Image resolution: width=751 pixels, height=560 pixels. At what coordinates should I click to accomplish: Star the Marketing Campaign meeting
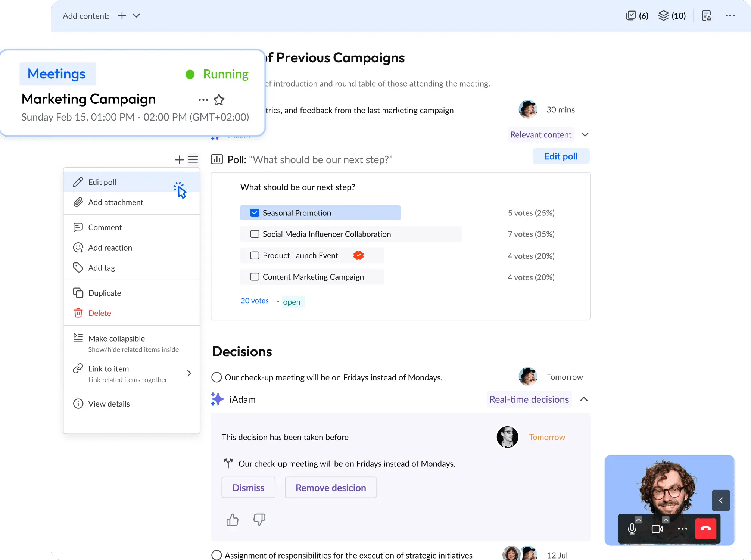(x=219, y=100)
